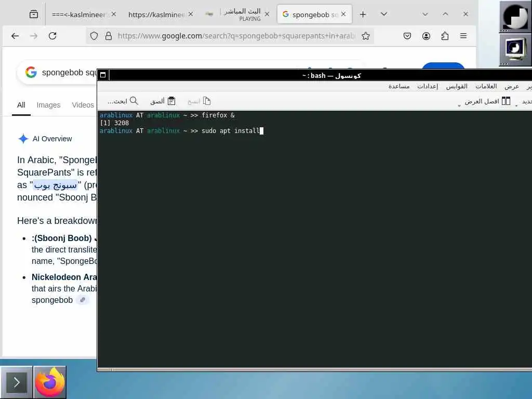Click the window roll-down chevron in Firefox titlebar
The width and height of the screenshot is (532, 399).
tap(425, 14)
